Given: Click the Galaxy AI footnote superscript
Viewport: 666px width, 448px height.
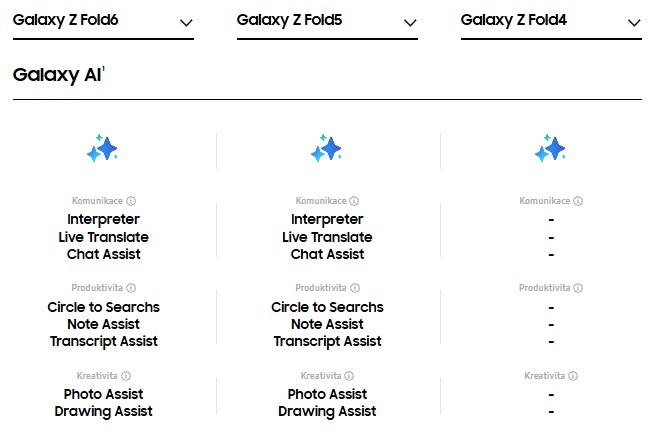Looking at the screenshot, I should (103, 68).
